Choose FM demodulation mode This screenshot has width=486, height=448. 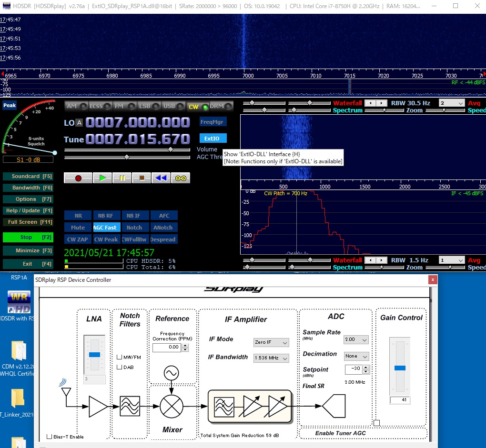tap(124, 106)
